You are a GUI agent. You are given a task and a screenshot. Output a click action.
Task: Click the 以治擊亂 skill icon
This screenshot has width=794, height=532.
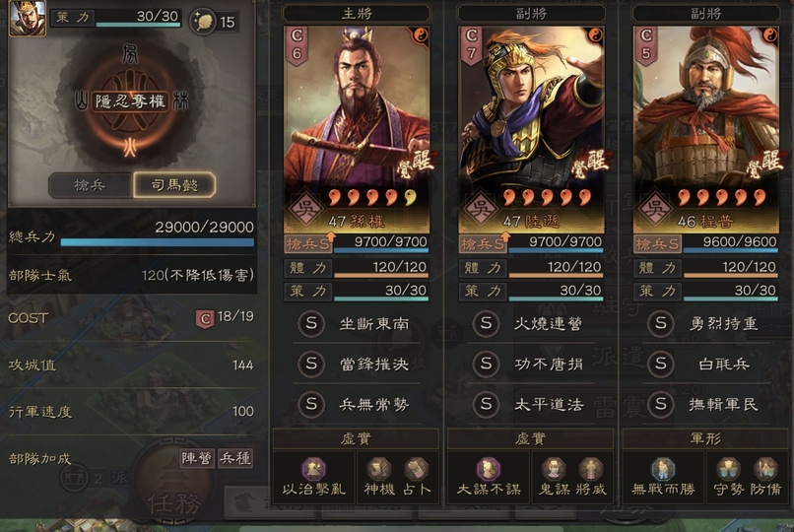pos(314,469)
